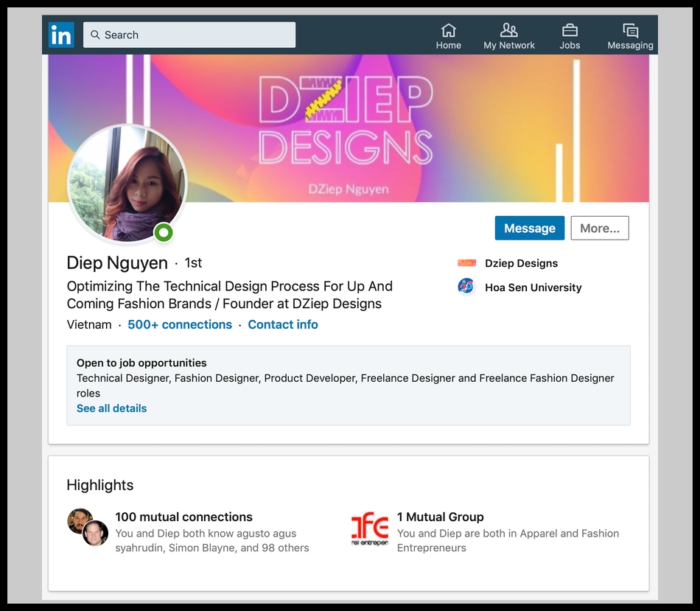Click the blue Message button
The image size is (700, 611).
[x=530, y=228]
